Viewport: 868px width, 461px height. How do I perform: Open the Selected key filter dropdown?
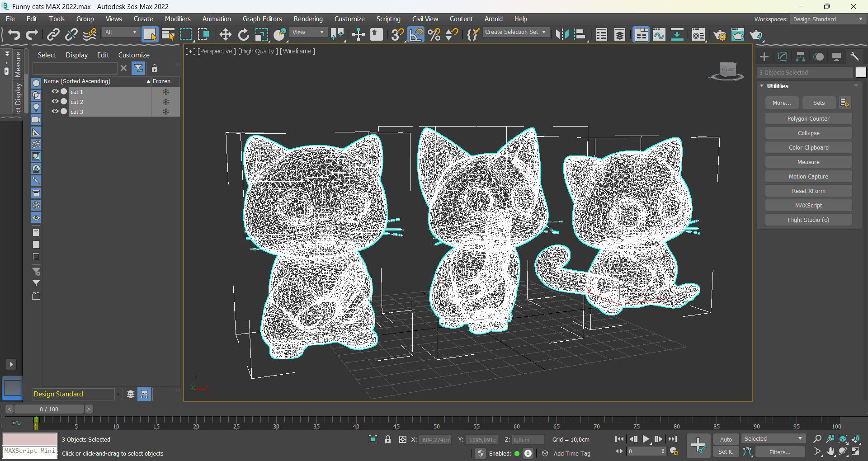point(773,439)
